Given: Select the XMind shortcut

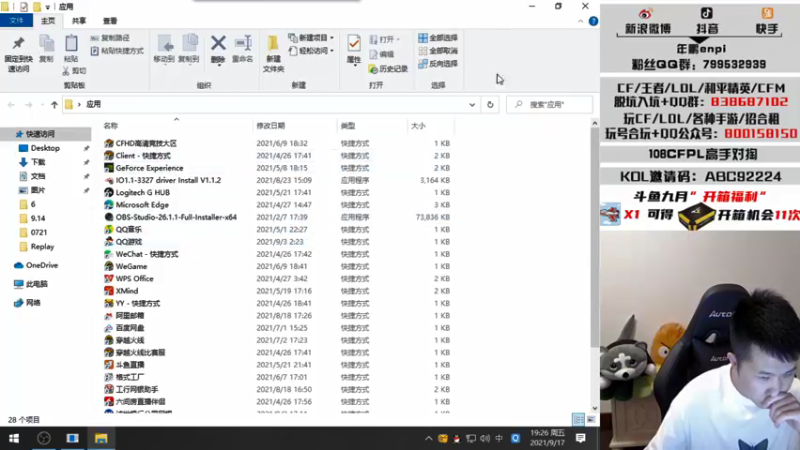Looking at the screenshot, I should coord(127,291).
